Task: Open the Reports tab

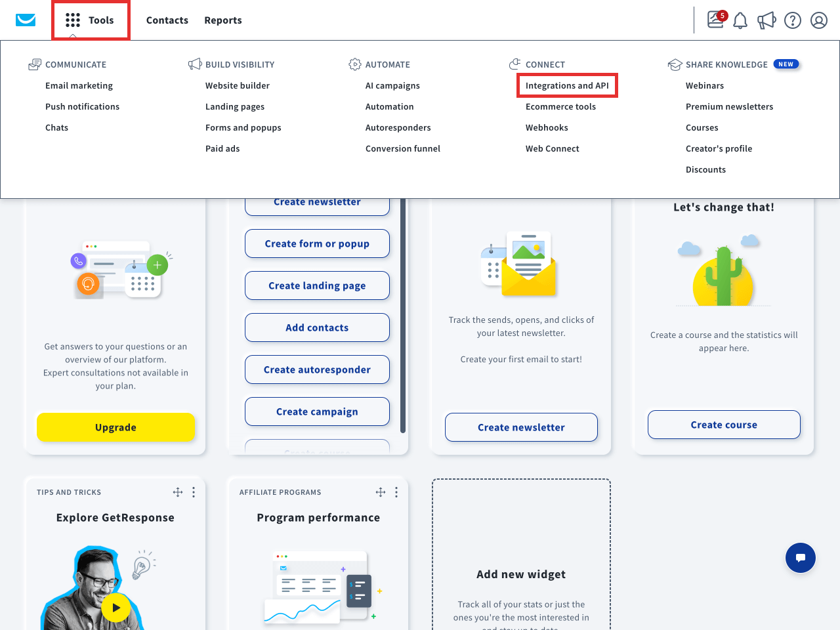Action: tap(222, 20)
